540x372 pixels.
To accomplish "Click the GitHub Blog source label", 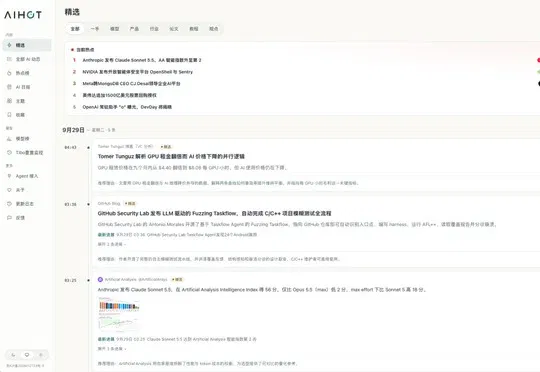I will (109, 204).
